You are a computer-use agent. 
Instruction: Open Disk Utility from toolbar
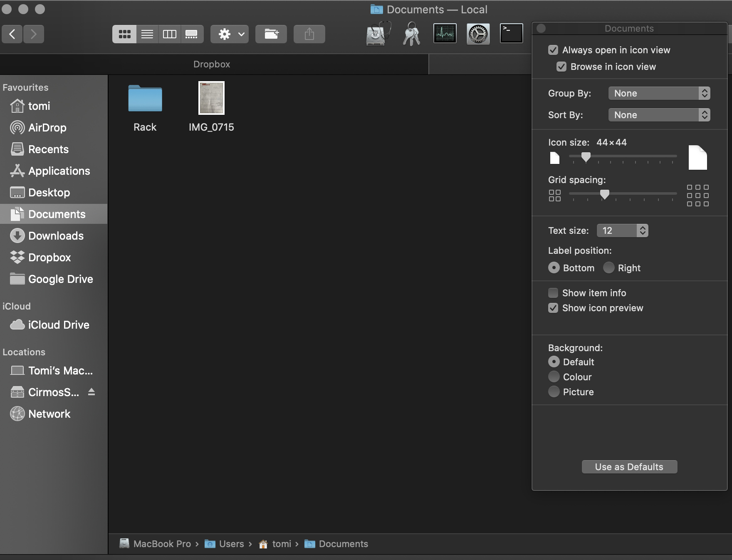point(378,34)
